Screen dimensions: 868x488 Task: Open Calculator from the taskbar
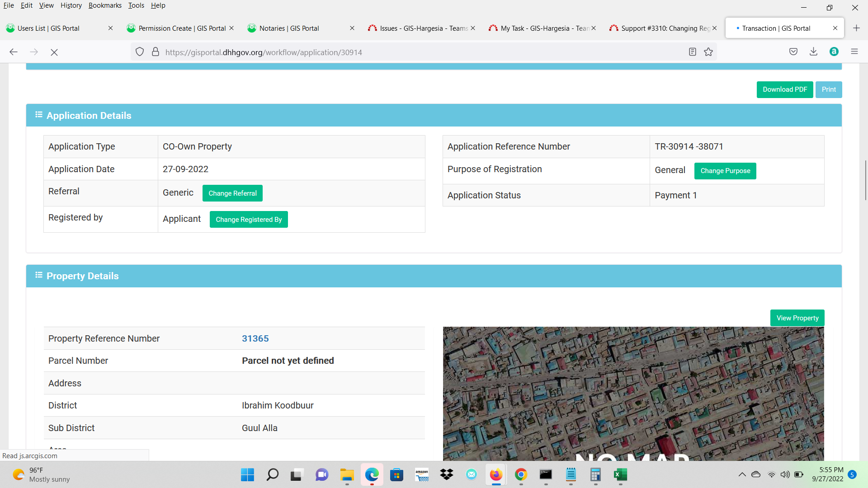(595, 474)
